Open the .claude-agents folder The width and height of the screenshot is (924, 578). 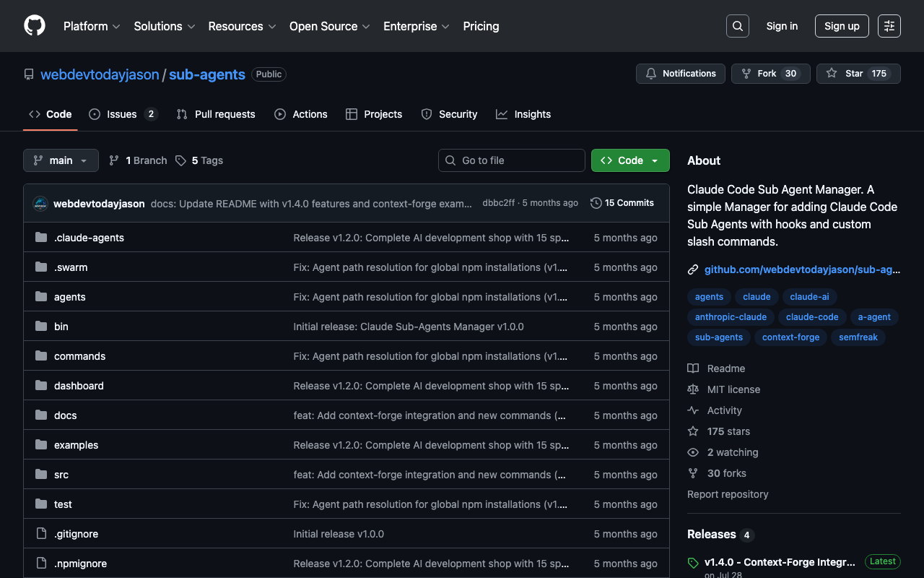tap(89, 238)
